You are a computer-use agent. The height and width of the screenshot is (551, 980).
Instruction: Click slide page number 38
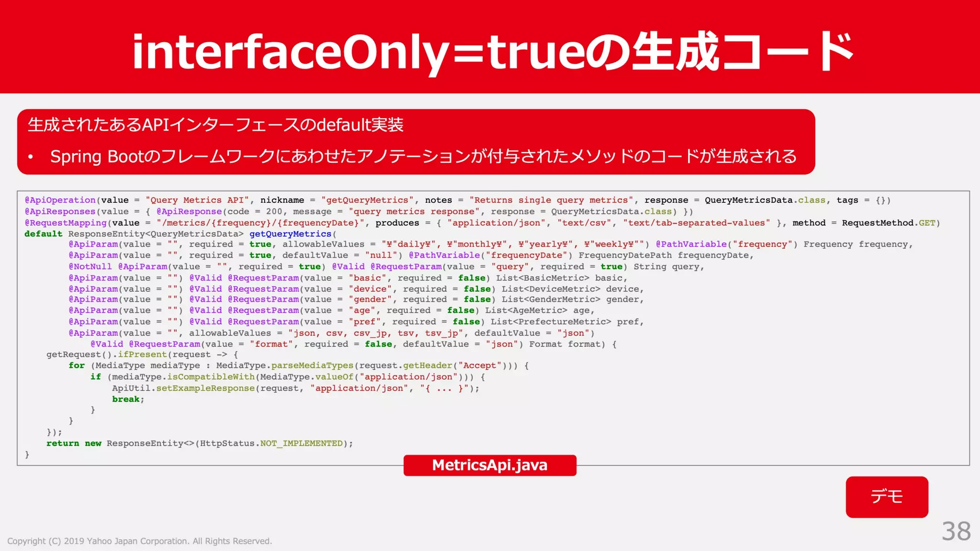[x=956, y=531]
